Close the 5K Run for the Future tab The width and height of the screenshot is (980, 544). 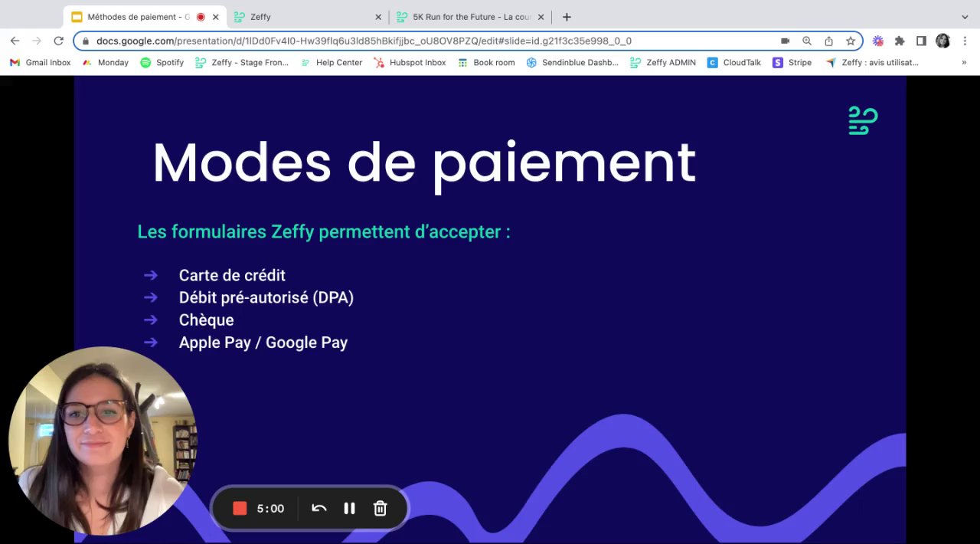pyautogui.click(x=541, y=17)
